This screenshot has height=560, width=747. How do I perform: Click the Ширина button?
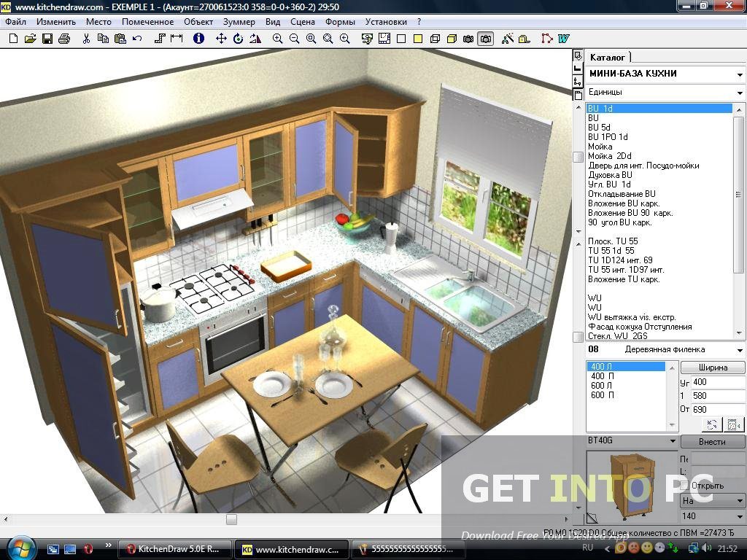[x=712, y=367]
